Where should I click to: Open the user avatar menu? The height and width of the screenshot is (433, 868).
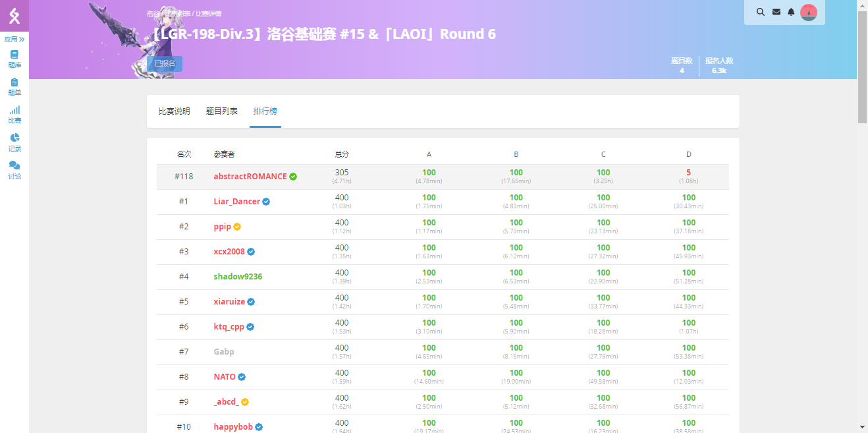808,12
